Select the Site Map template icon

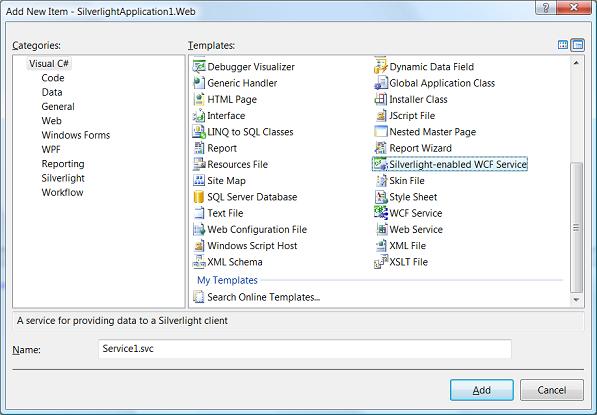click(199, 180)
